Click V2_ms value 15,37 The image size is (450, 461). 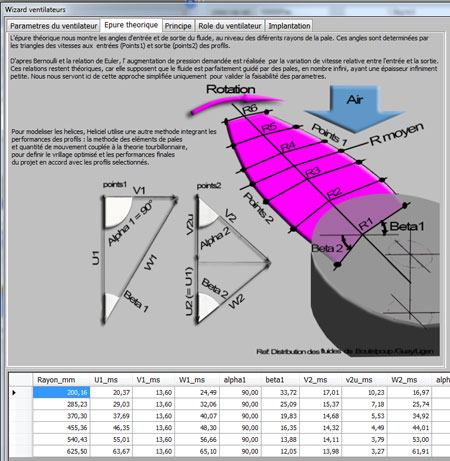[320, 404]
